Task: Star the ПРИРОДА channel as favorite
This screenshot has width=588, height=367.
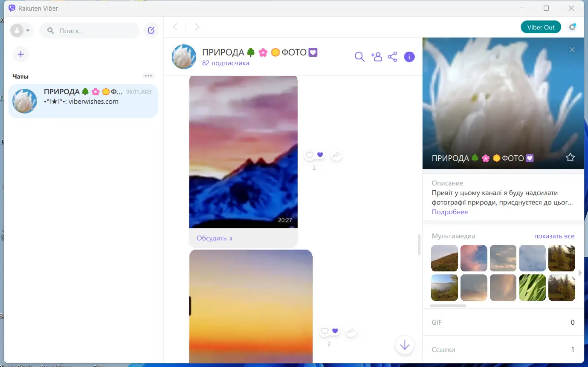Action: [x=570, y=157]
